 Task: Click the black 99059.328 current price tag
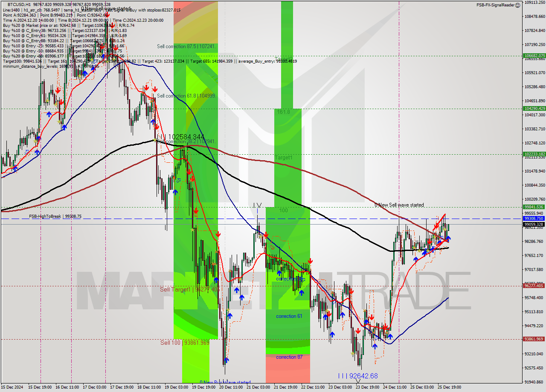click(534, 224)
